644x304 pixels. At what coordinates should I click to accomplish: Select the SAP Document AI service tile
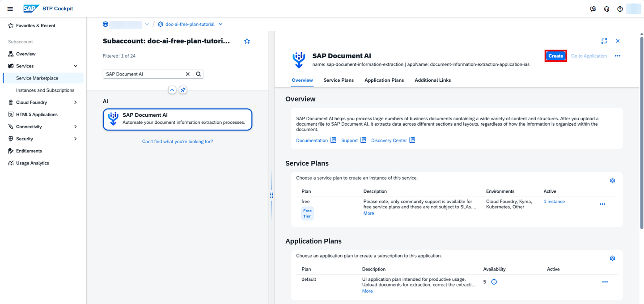click(x=178, y=119)
